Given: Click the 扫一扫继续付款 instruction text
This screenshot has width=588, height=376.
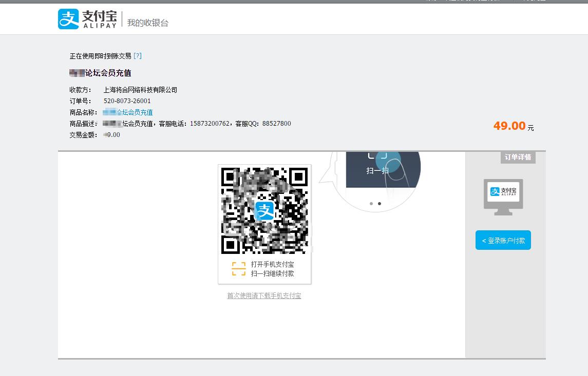Looking at the screenshot, I should (x=272, y=274).
